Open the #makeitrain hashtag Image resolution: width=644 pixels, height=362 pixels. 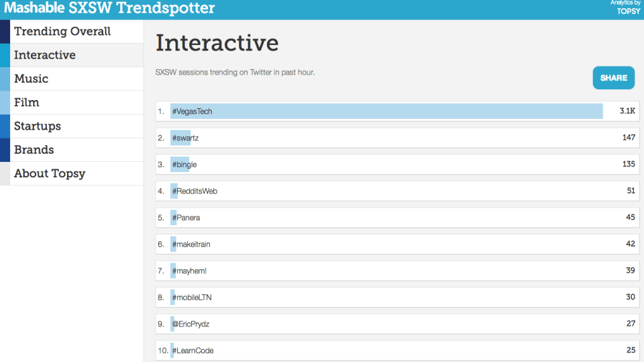click(191, 244)
